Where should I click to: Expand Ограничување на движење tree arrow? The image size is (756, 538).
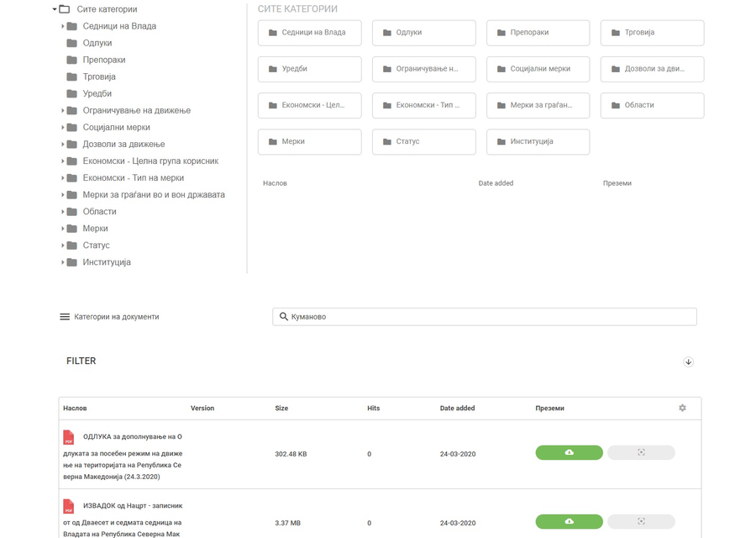63,110
